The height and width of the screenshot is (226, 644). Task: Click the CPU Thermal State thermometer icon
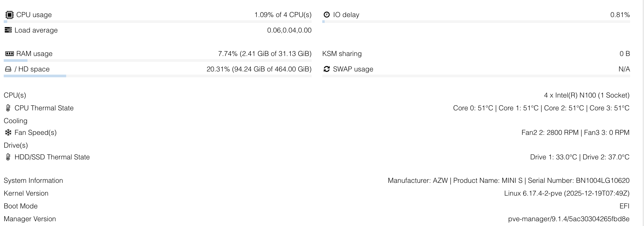(8, 108)
